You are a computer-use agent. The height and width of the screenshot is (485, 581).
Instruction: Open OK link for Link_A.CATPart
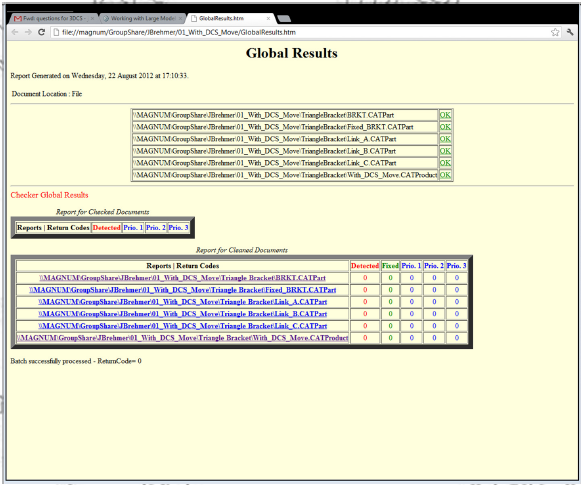(445, 139)
